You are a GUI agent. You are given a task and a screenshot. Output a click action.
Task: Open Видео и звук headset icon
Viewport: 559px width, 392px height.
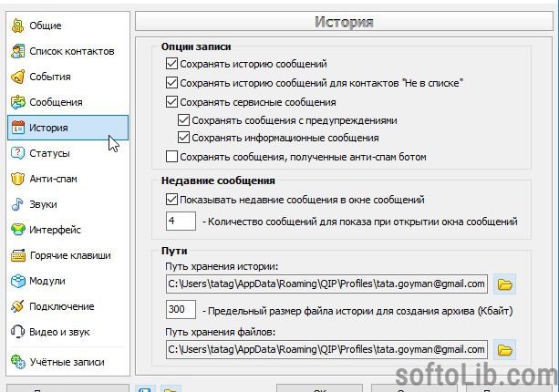point(17,332)
